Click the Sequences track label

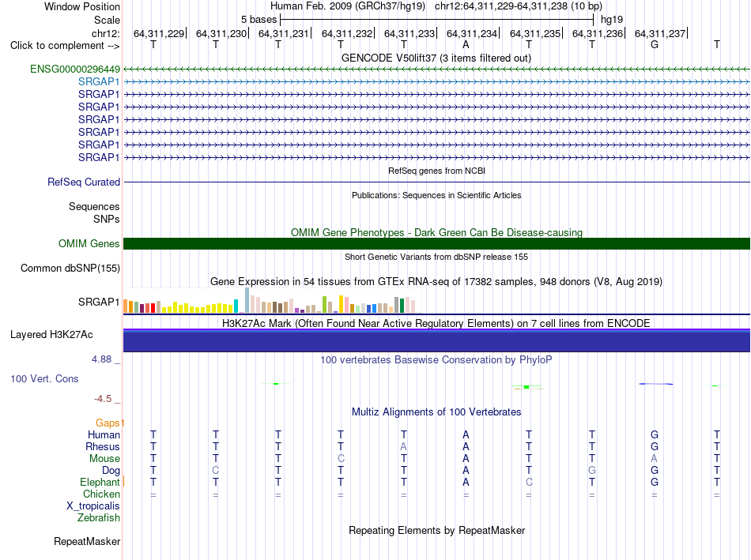(94, 206)
